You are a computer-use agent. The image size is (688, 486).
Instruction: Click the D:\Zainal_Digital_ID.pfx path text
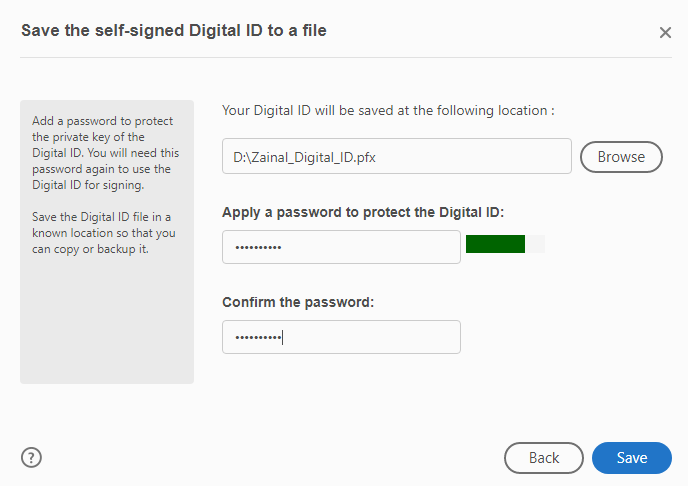296,157
